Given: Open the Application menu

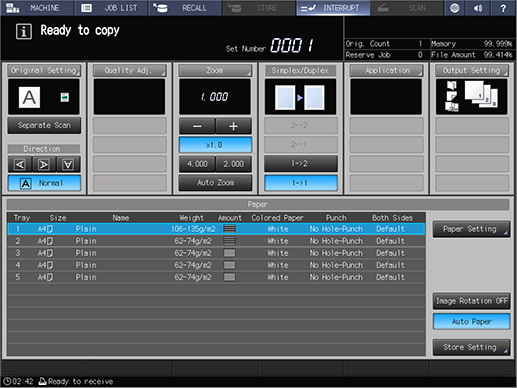Looking at the screenshot, I should tap(386, 70).
